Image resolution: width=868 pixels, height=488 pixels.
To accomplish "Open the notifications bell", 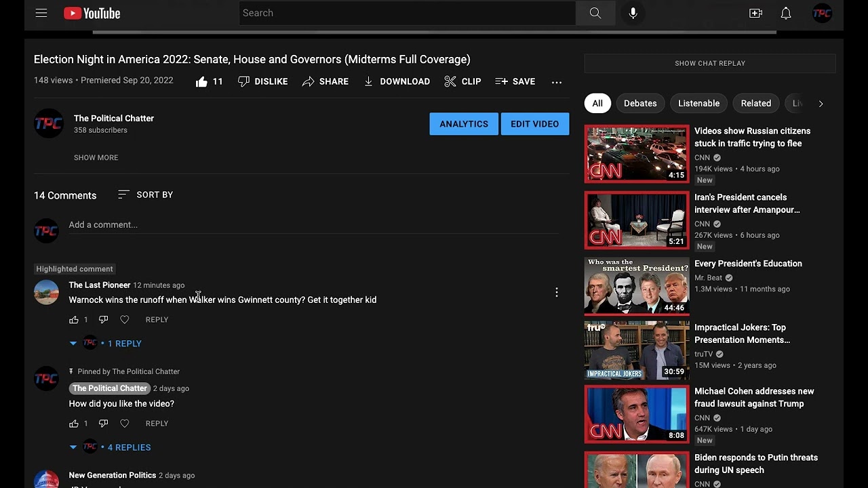I will pyautogui.click(x=786, y=13).
